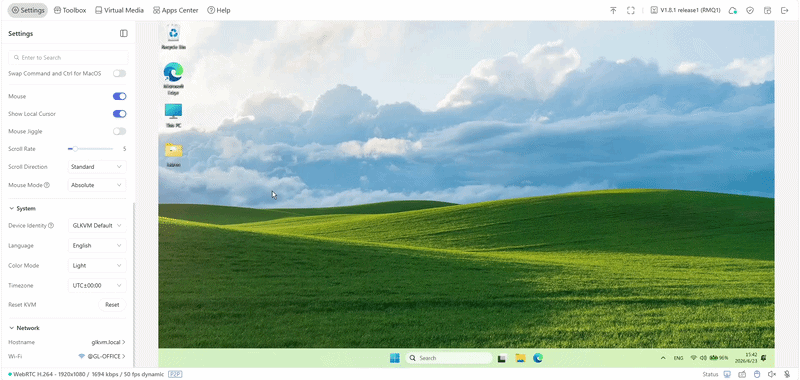Open the Timezone dropdown
The image size is (800, 380).
[97, 286]
